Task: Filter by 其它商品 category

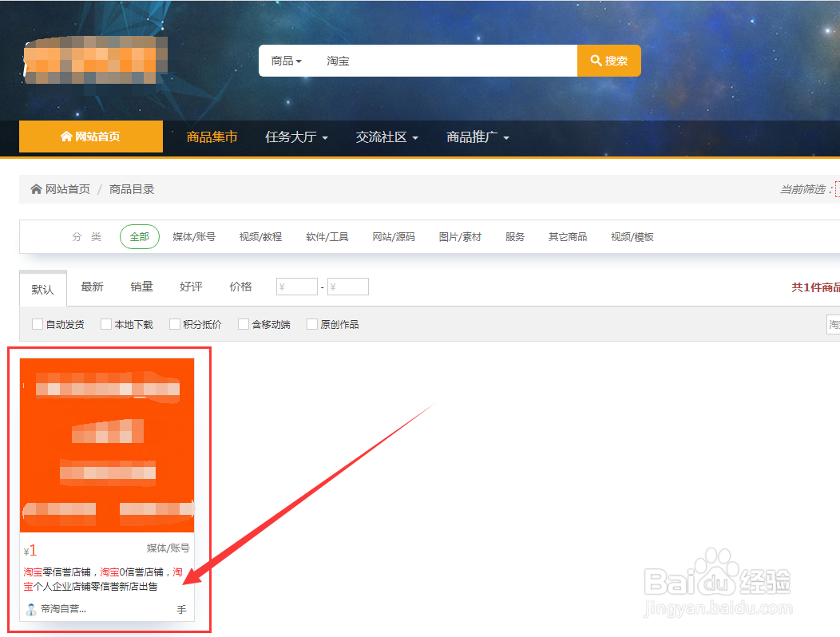Action: click(x=568, y=237)
